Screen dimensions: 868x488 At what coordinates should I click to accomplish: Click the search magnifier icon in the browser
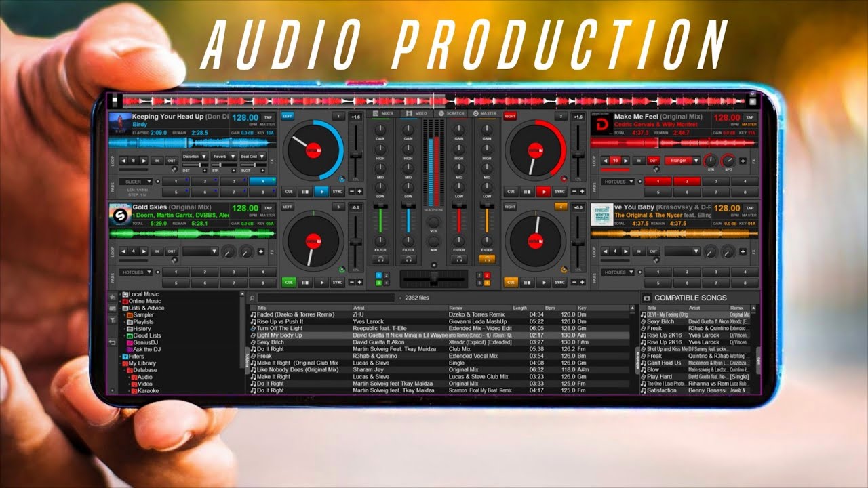252,298
